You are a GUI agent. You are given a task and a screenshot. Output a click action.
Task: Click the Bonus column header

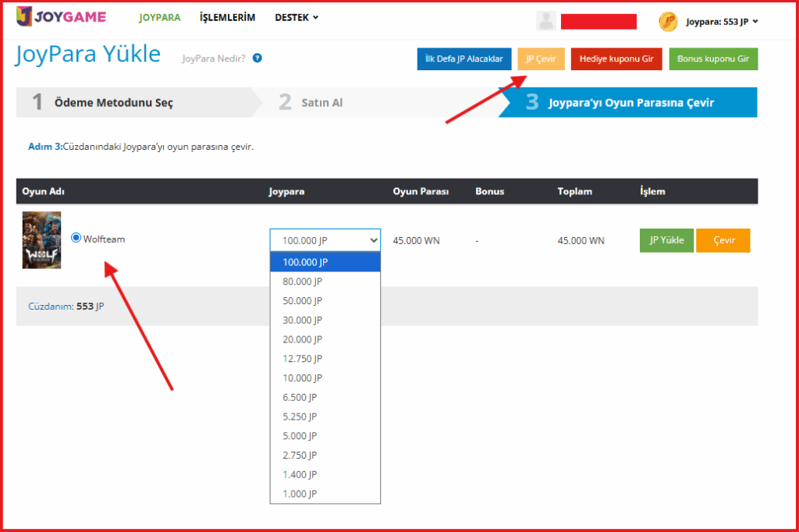(490, 192)
